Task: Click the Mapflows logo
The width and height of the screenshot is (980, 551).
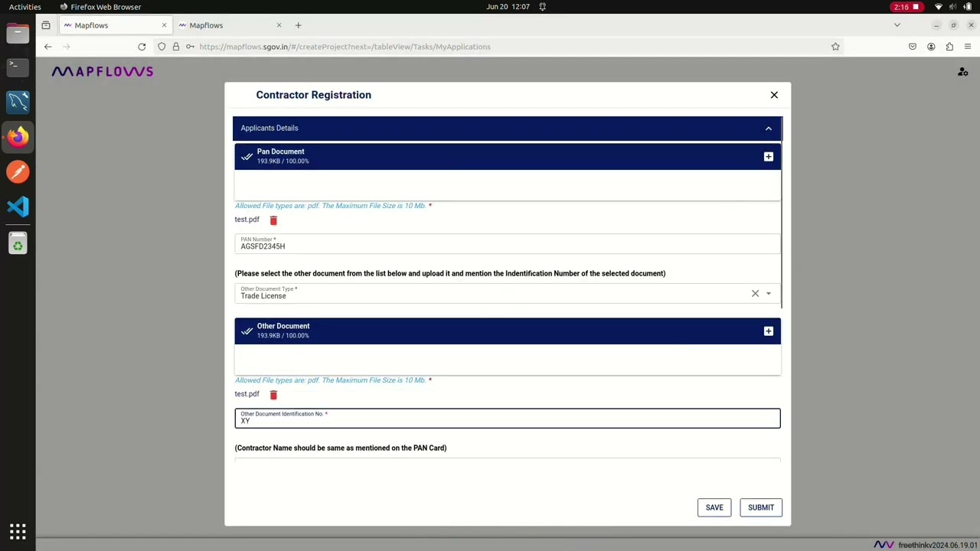Action: point(103,71)
